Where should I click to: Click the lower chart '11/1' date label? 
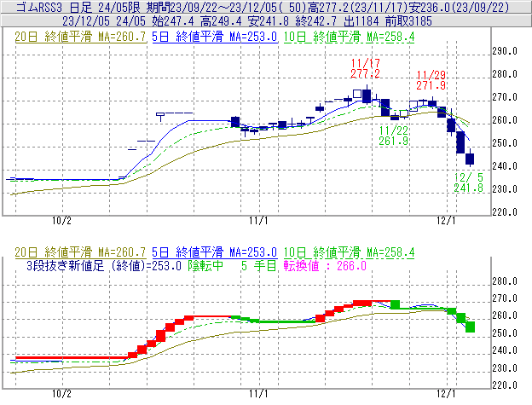(x=258, y=393)
